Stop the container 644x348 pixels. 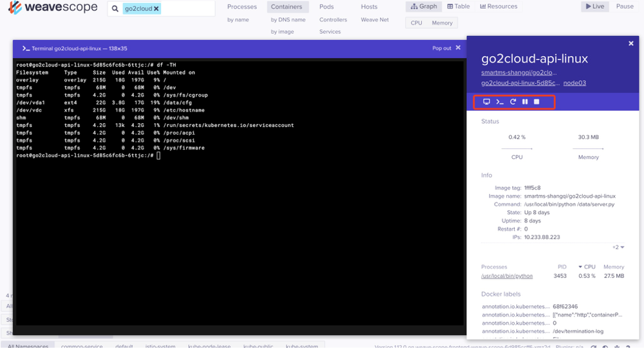pyautogui.click(x=536, y=102)
